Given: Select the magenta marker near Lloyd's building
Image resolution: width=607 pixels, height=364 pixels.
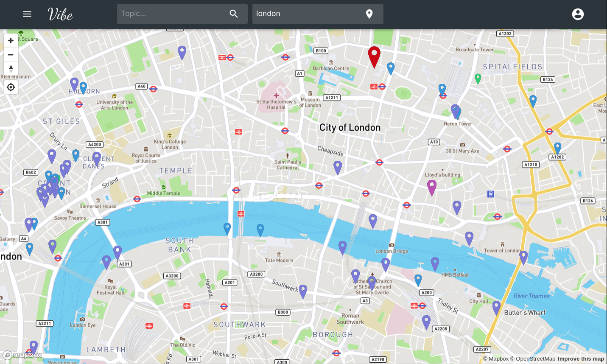Looking at the screenshot, I should point(432,188).
